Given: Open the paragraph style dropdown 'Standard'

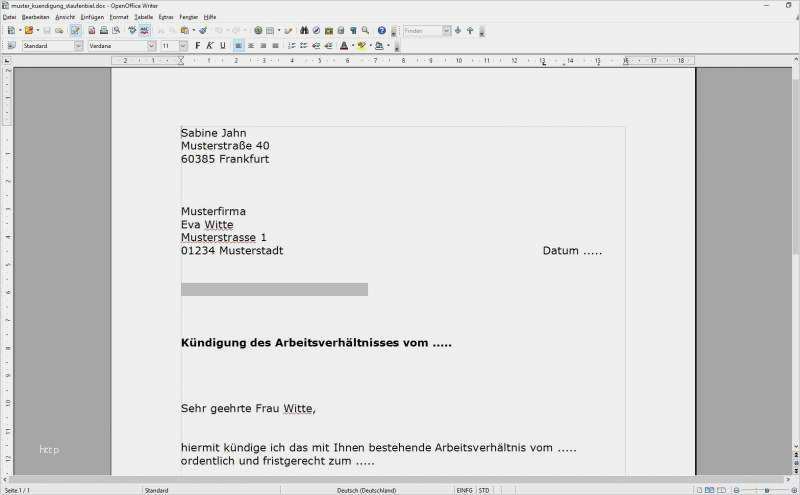Looking at the screenshot, I should coord(79,46).
